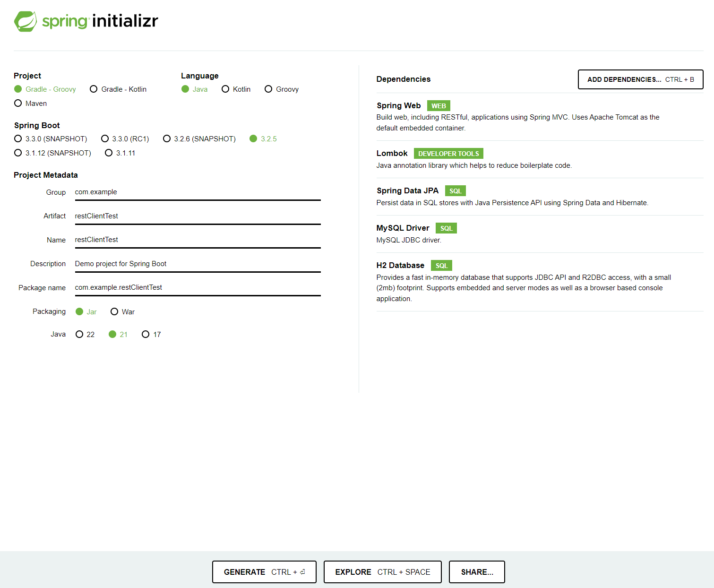This screenshot has height=588, width=714.
Task: Click the WEB tag badge
Action: tap(439, 106)
